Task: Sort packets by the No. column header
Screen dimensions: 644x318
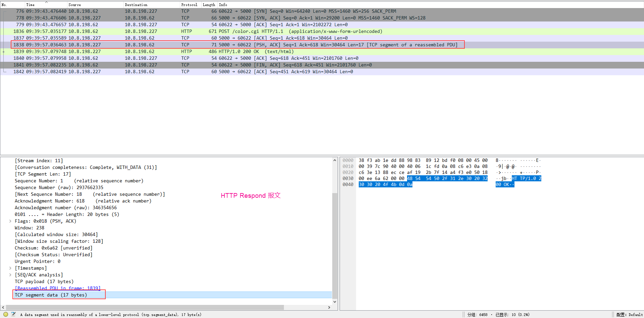Action: click(x=13, y=5)
